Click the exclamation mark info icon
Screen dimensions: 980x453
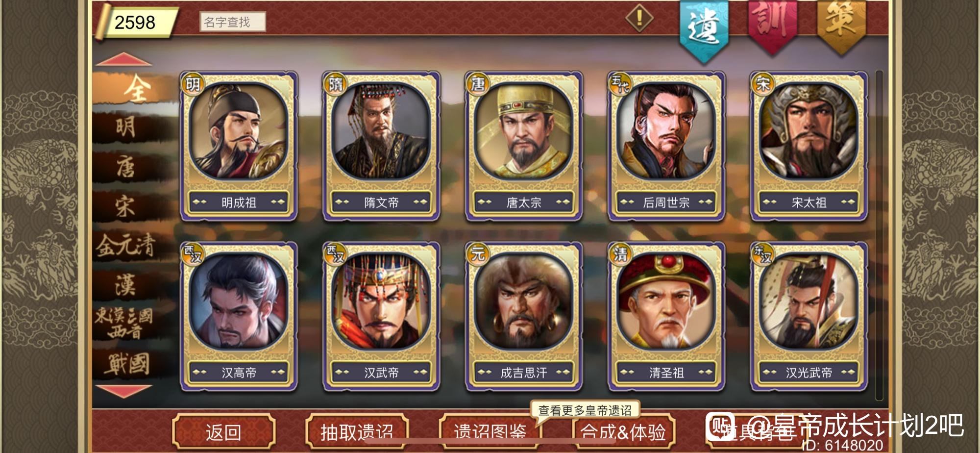(x=639, y=19)
